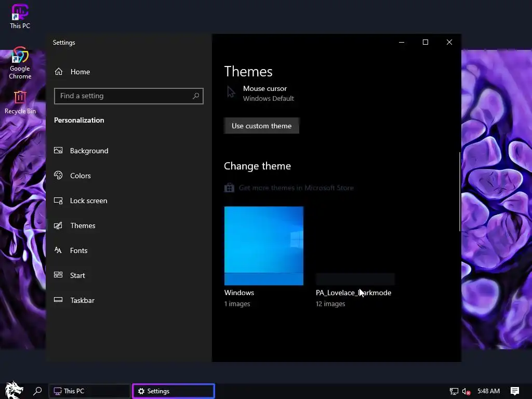Open Get more themes in Microsoft Store link
The height and width of the screenshot is (399, 532).
(296, 188)
